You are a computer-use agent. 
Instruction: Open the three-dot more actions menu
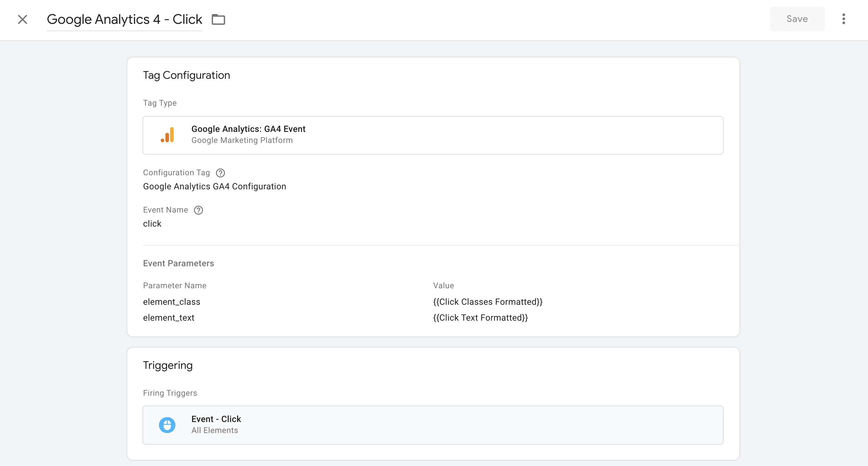pyautogui.click(x=843, y=19)
